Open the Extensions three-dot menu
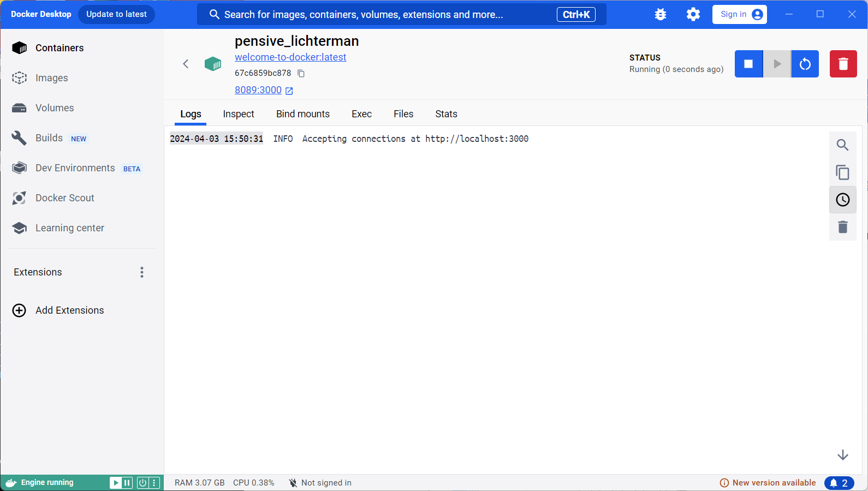 142,272
